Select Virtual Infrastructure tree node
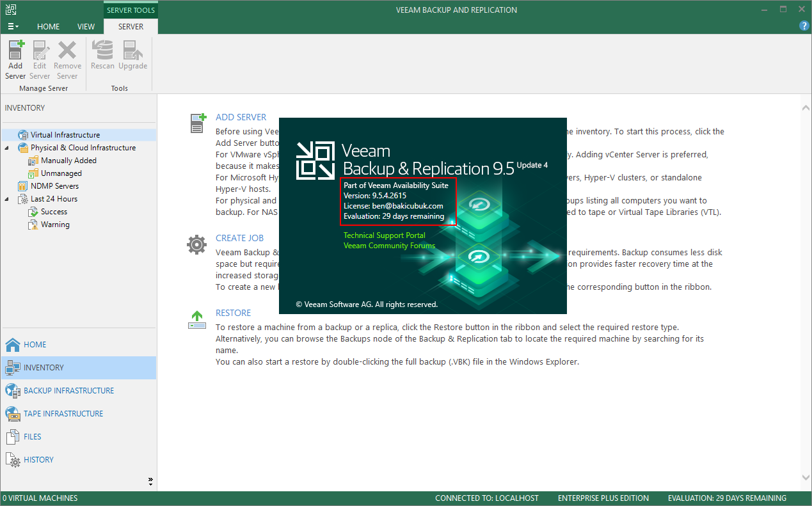Viewport: 812px width, 506px height. 65,135
